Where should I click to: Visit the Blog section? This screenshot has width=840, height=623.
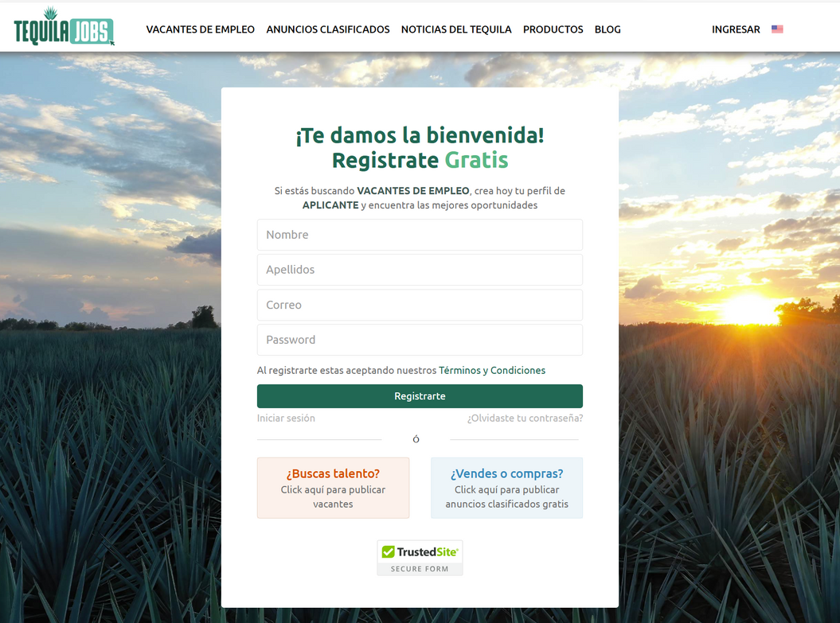coord(608,29)
